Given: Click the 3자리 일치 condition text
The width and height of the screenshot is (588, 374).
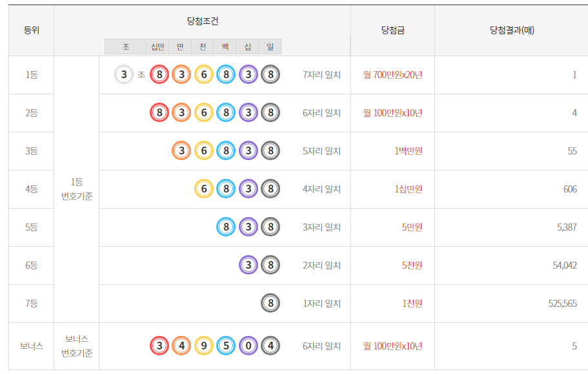Looking at the screenshot, I should [x=321, y=227].
